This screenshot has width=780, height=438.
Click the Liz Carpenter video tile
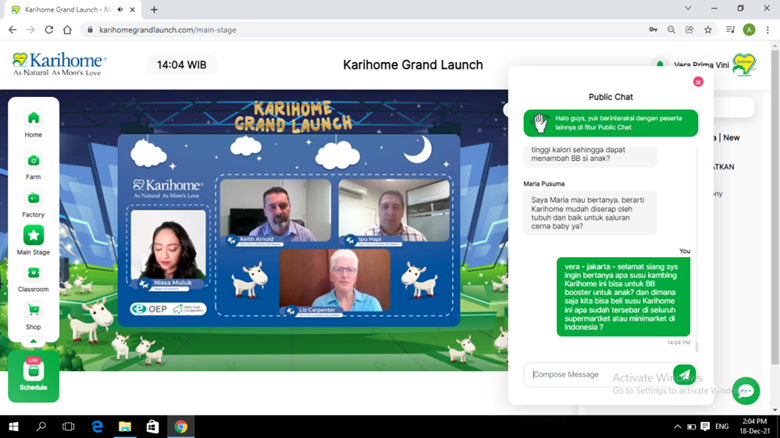coord(335,281)
